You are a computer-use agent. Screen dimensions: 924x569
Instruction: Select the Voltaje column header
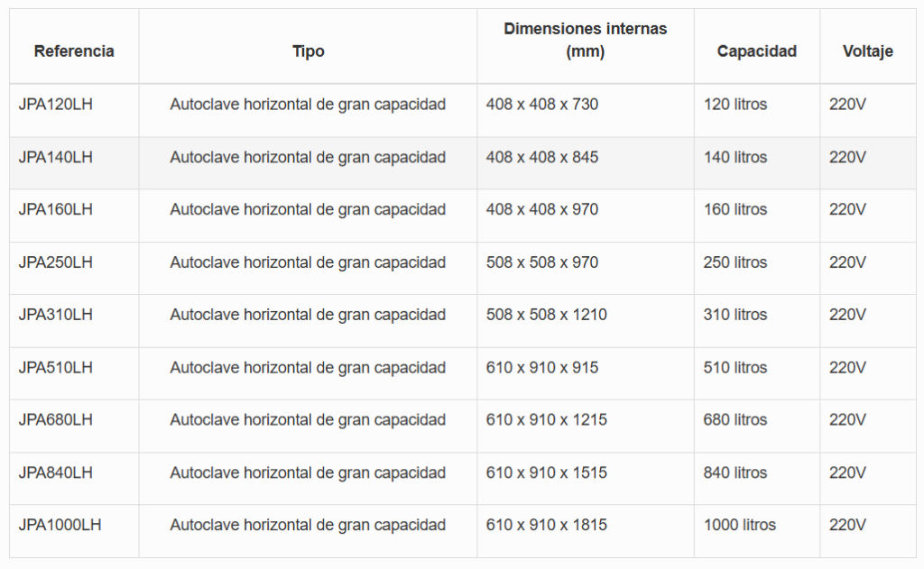point(867,51)
